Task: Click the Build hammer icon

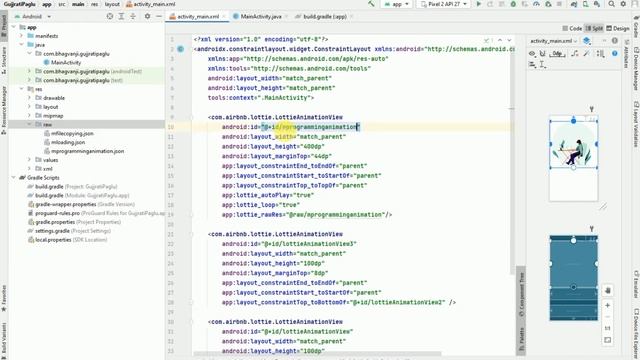Action: coord(371,4)
